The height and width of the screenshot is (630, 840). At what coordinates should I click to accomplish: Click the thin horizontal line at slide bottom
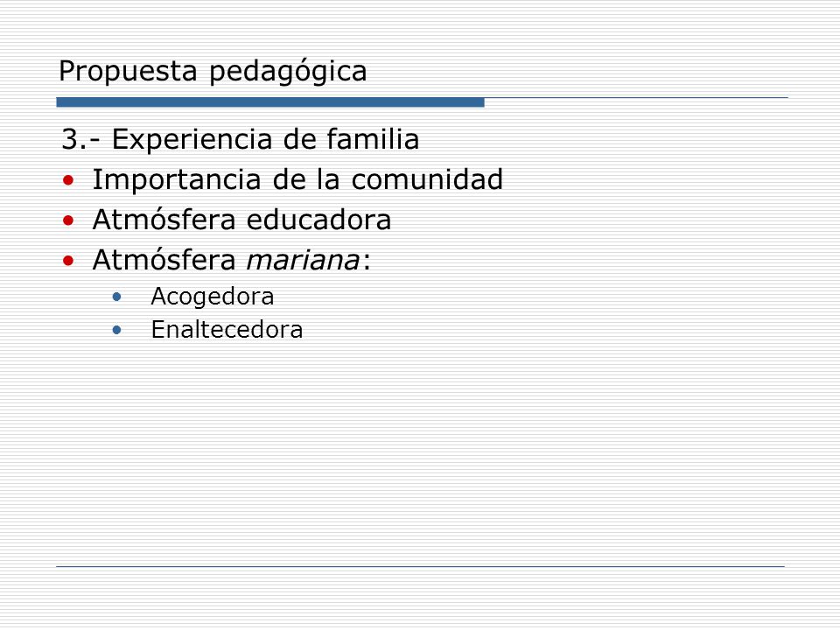tap(420, 566)
